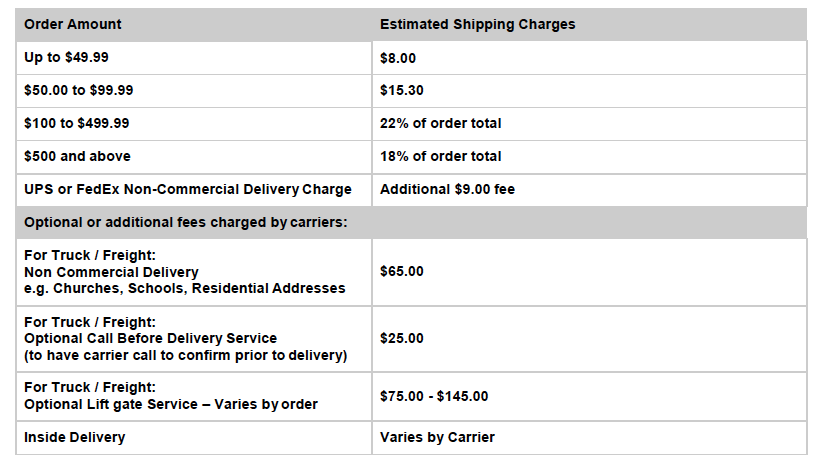Select the Non Commercial Delivery freight cell
Viewport: 828px width, 472px height.
coord(194,272)
